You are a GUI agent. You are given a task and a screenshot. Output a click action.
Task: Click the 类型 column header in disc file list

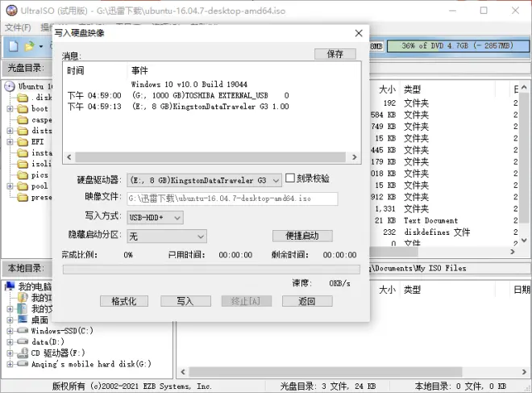[412, 90]
